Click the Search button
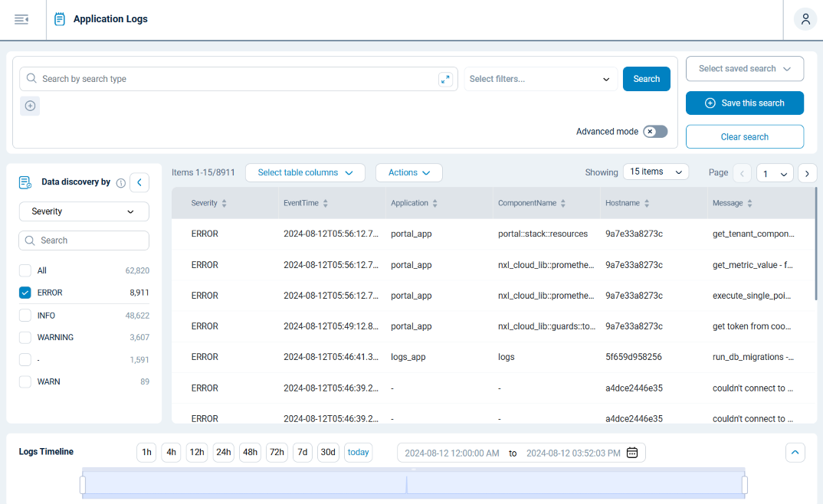Image resolution: width=823 pixels, height=504 pixels. [646, 79]
